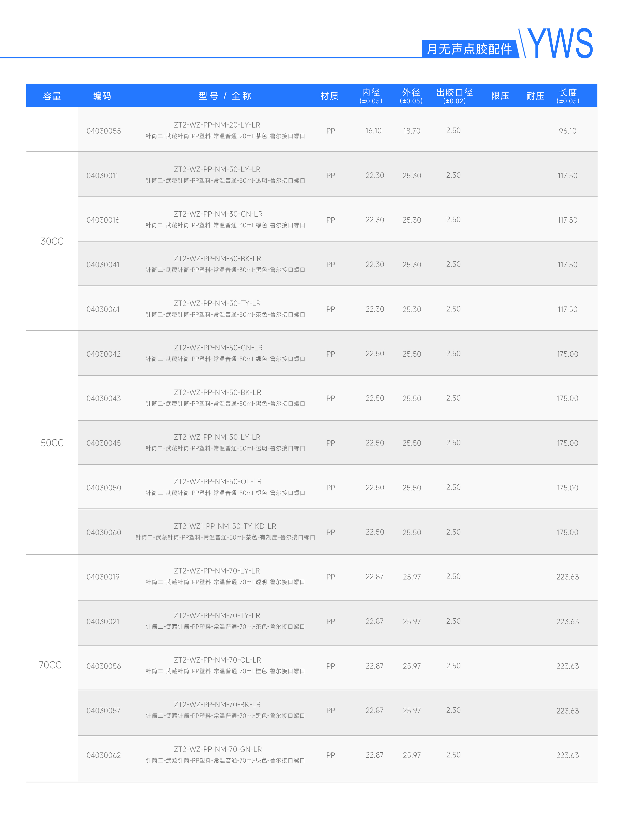Select product code 04030019

pos(103,577)
